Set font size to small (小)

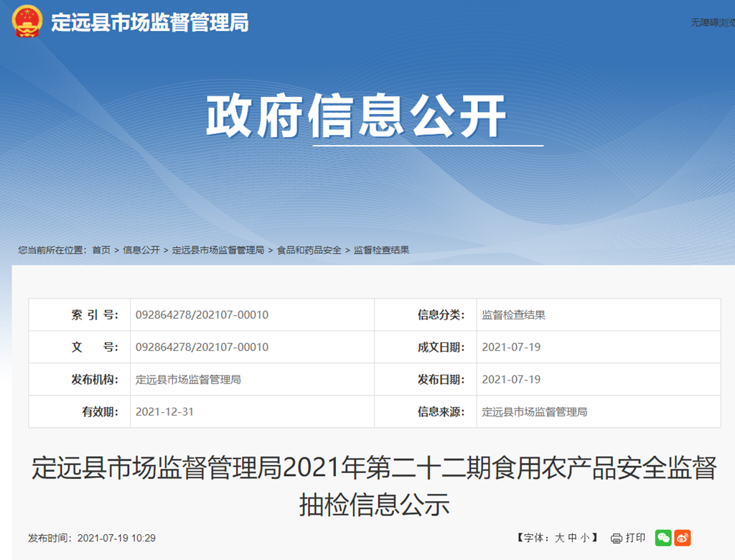585,538
